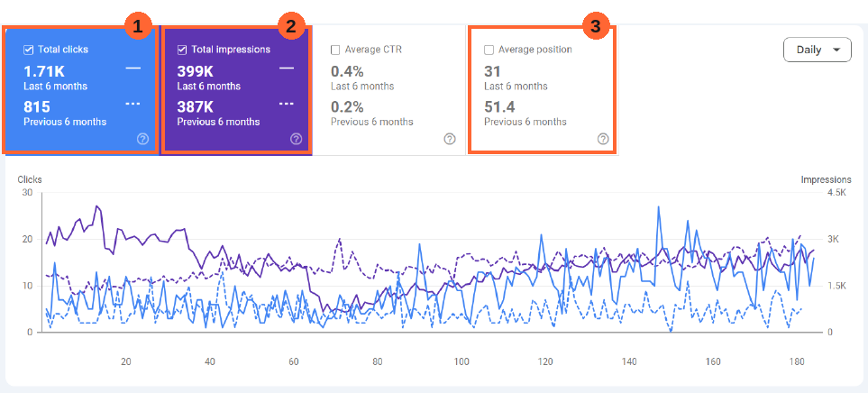
Task: Click the 4.5K impressions axis tick
Action: pos(836,193)
